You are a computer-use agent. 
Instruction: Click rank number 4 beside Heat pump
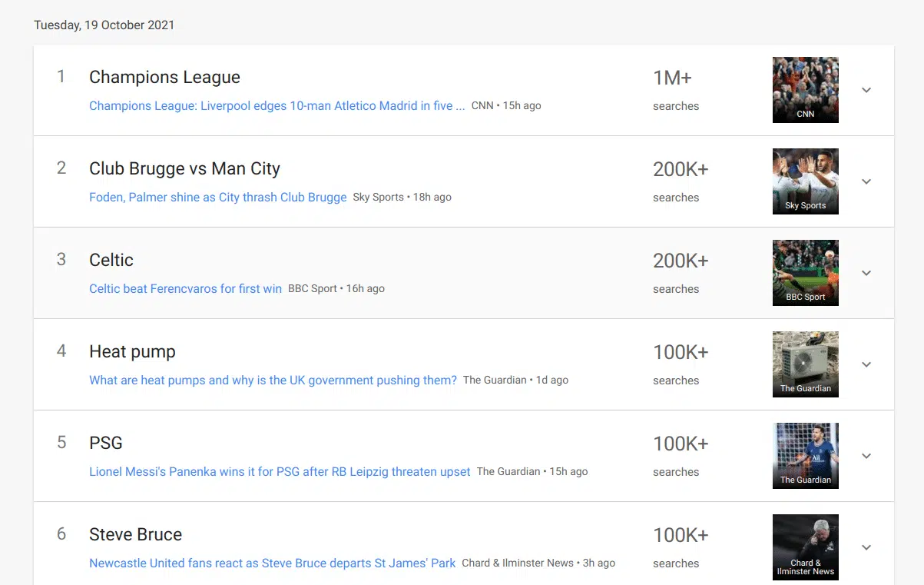tap(61, 351)
